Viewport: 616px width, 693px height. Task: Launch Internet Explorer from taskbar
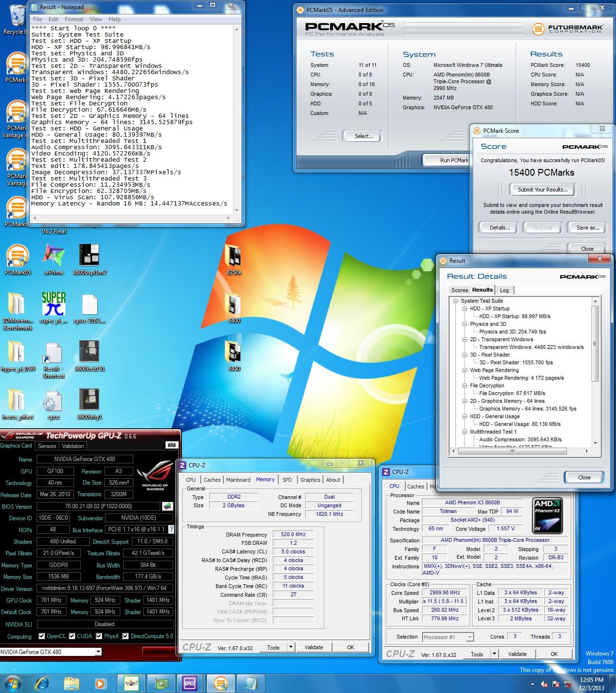42,683
